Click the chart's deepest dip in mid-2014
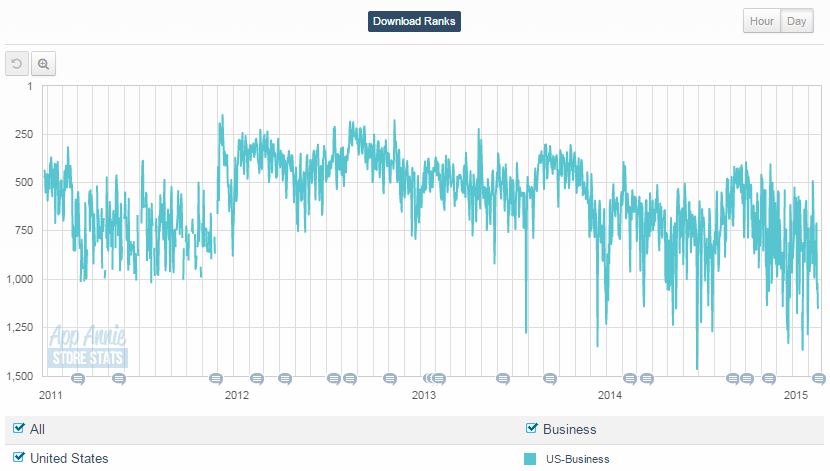The height and width of the screenshot is (471, 830). [697, 368]
